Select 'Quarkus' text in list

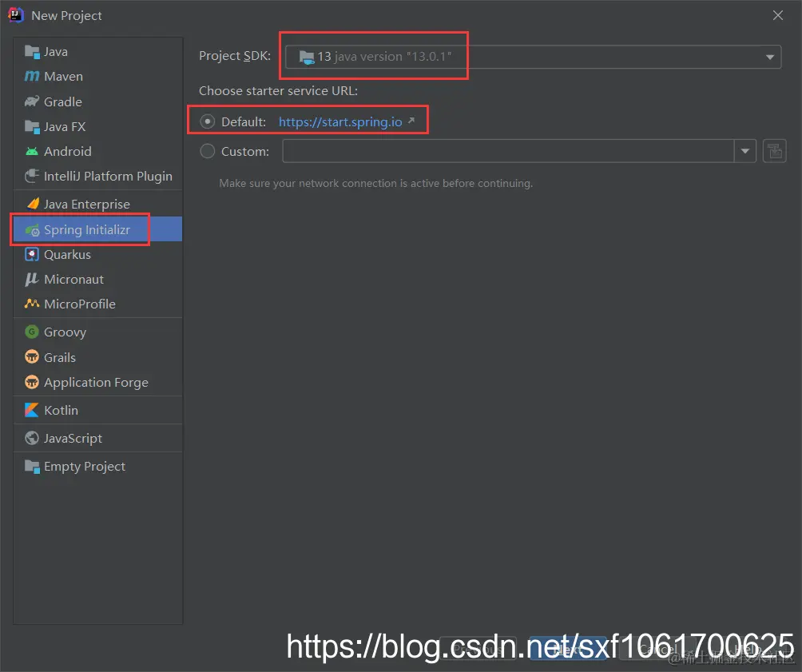[68, 254]
